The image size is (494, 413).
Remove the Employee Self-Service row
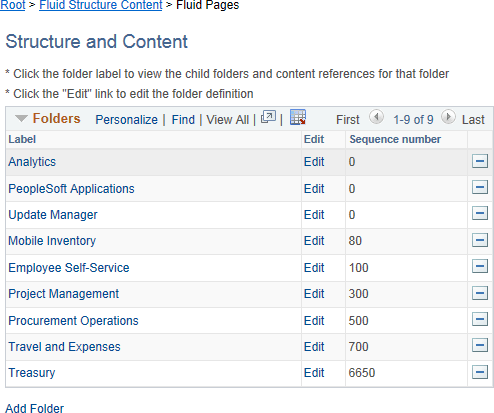click(x=480, y=266)
